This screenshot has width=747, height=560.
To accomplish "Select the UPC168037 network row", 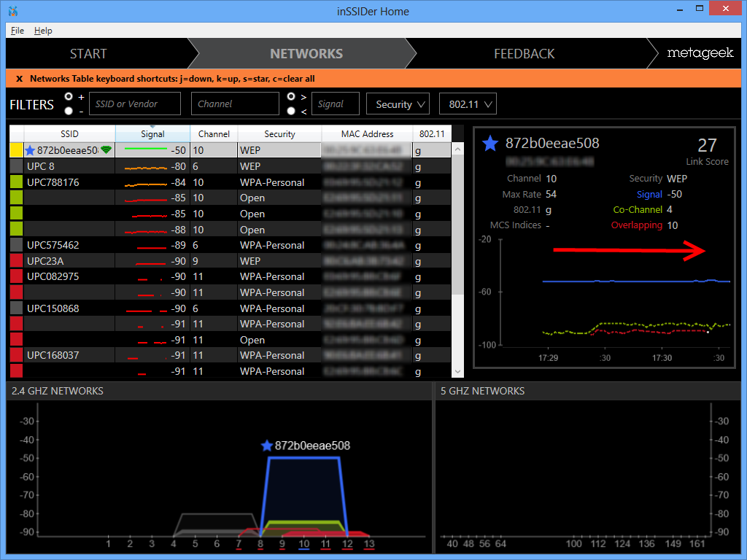I will 231,355.
